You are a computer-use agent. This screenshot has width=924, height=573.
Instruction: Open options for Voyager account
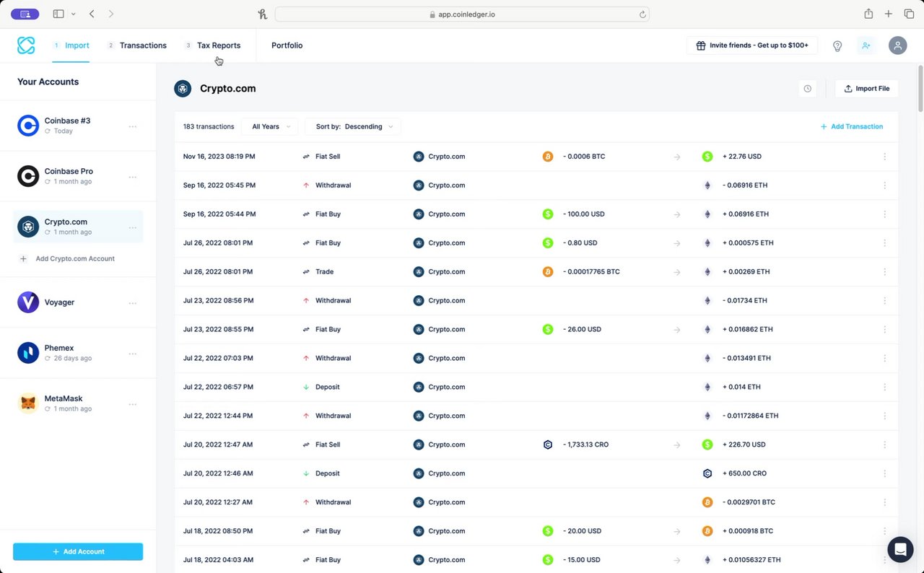(133, 303)
